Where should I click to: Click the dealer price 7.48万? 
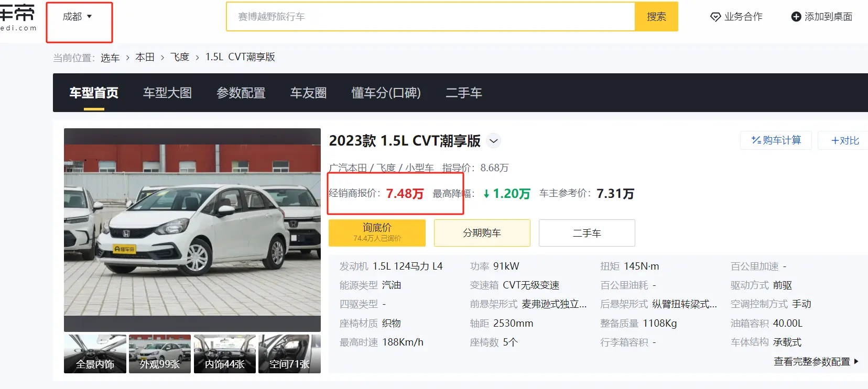pyautogui.click(x=405, y=194)
